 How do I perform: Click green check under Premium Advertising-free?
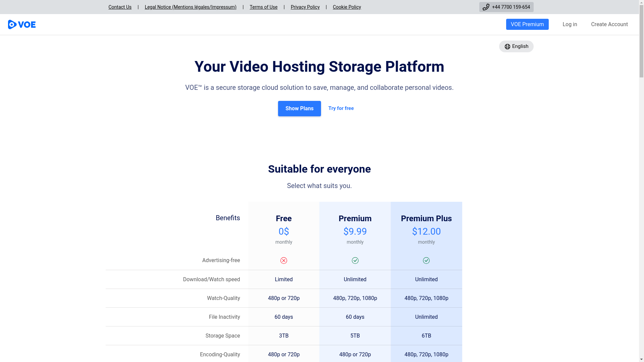coord(355,260)
